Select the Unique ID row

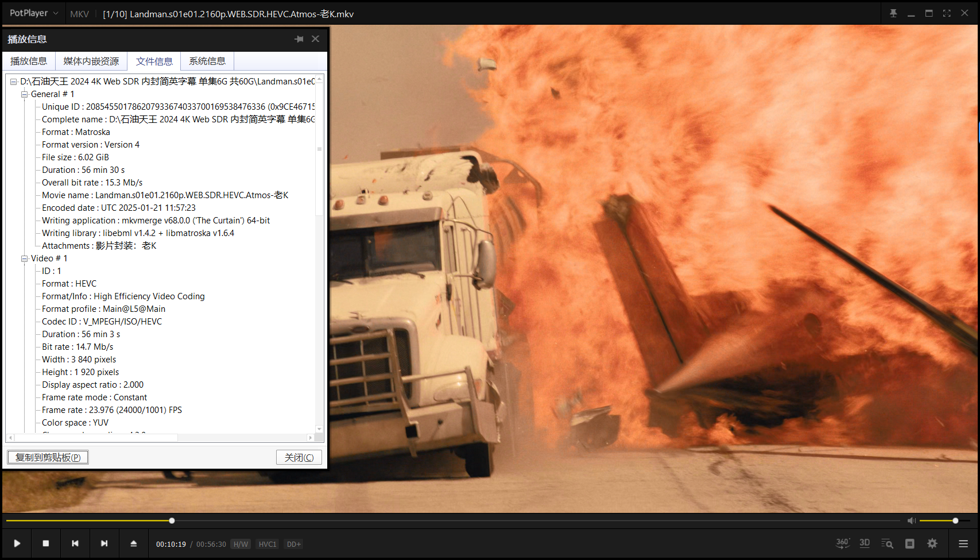click(178, 107)
